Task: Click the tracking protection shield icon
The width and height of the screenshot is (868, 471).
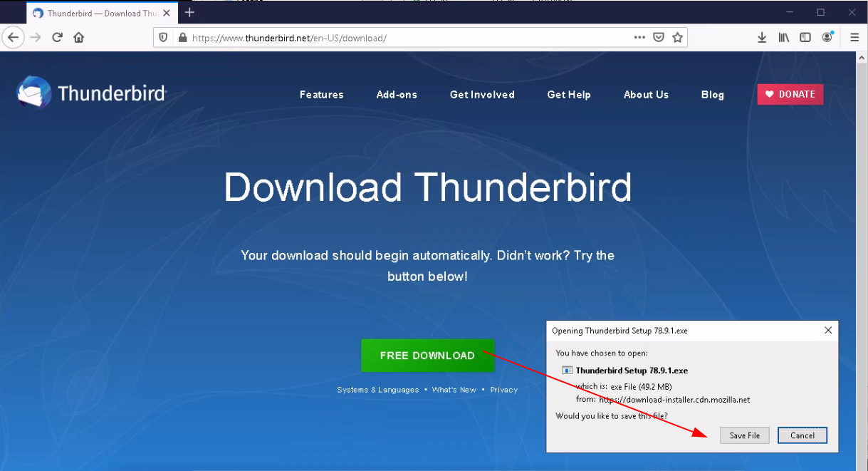Action: point(163,38)
